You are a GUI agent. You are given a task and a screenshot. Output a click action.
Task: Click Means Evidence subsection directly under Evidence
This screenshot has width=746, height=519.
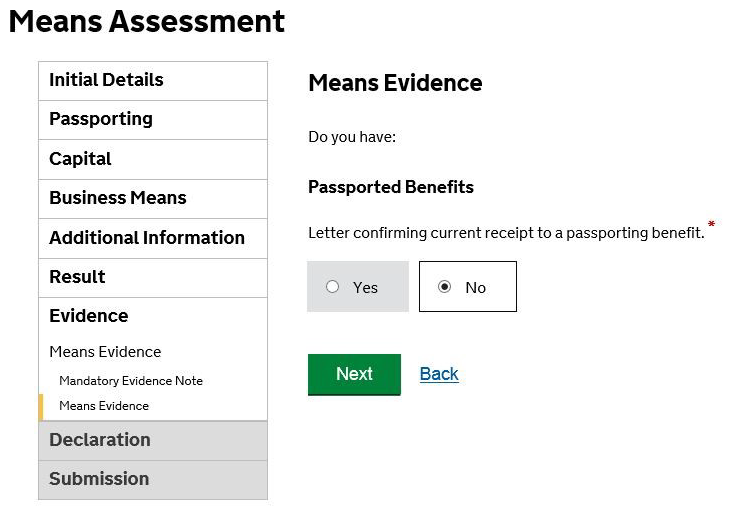coord(105,352)
